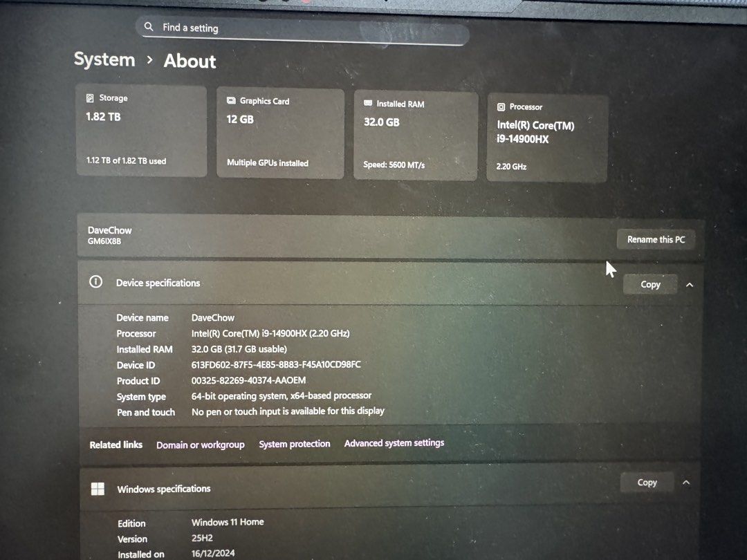Click the 64-bit operating system text
747x560 pixels.
[x=281, y=395]
